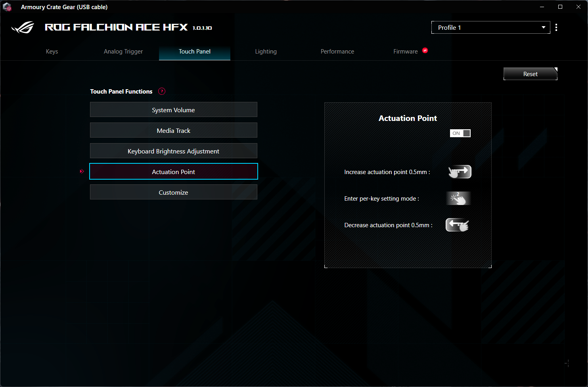Click the Touch Panel Functions label
Image resolution: width=588 pixels, height=387 pixels.
(x=121, y=91)
